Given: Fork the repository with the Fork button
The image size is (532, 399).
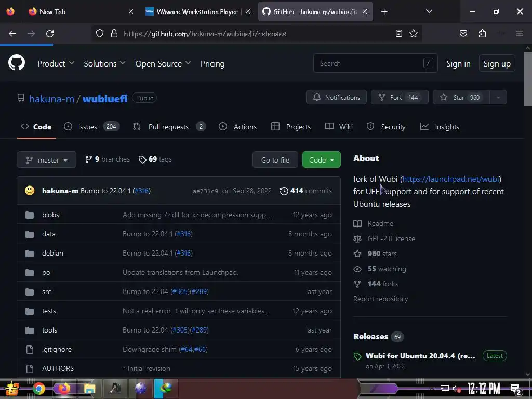Looking at the screenshot, I should click(x=400, y=97).
